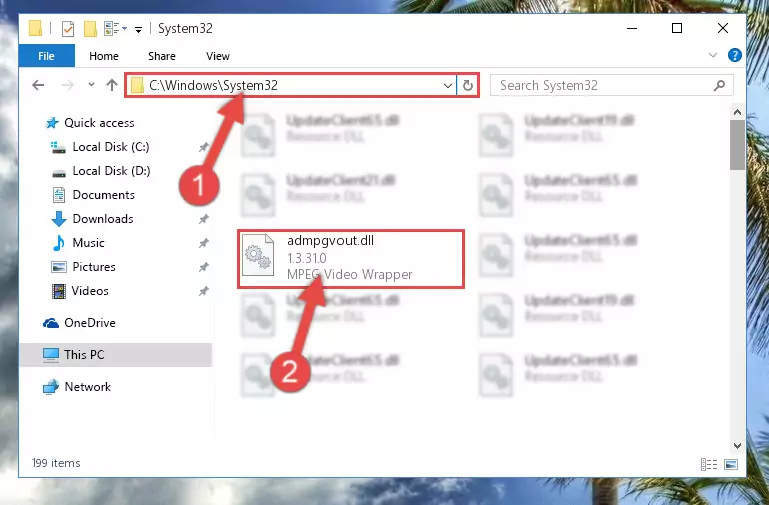Click the pin icon next to Pictures
The image size is (769, 505).
[204, 267]
